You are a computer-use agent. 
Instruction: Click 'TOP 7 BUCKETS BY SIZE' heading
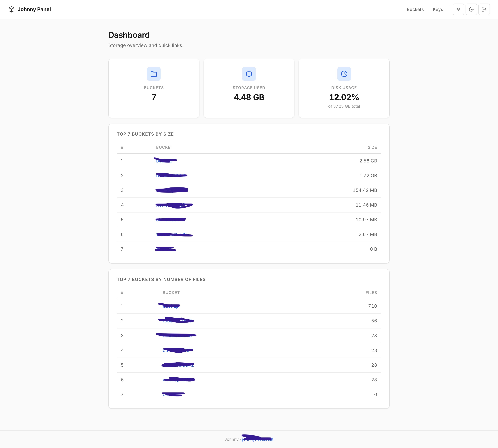pos(145,134)
